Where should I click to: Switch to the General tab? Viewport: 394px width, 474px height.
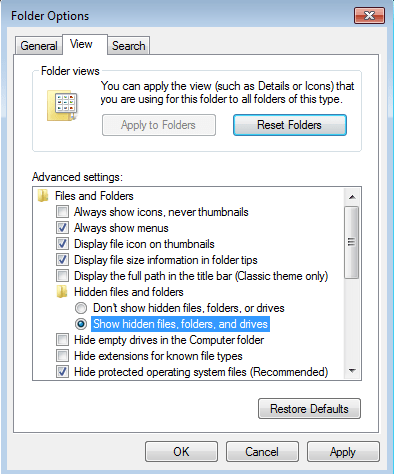click(x=39, y=46)
